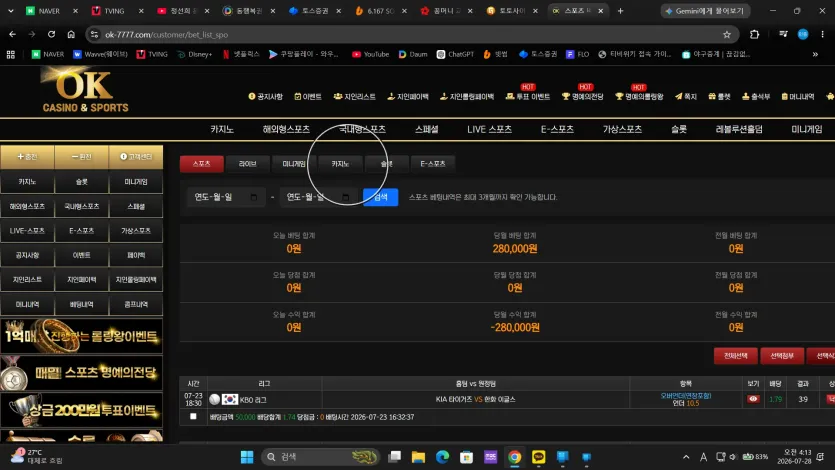The height and width of the screenshot is (470, 835).
Task: Open a new browser tab with plus
Action: click(620, 11)
